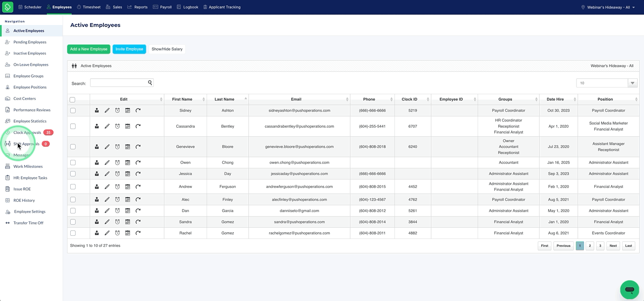The height and width of the screenshot is (301, 644).
Task: Check the box for Jessica Day's row
Action: [73, 174]
